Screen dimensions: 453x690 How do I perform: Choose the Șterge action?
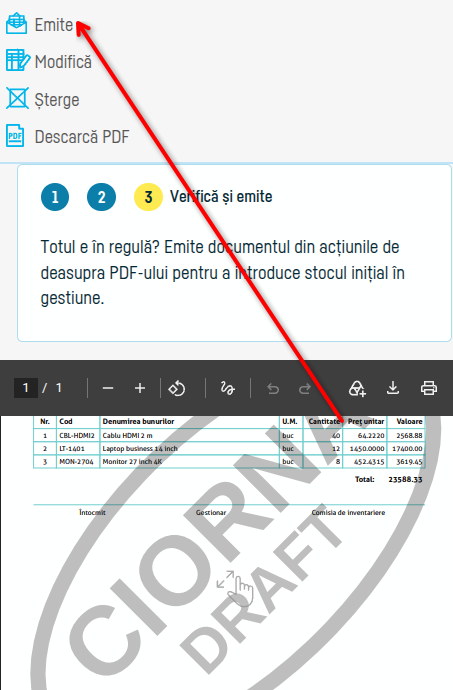[57, 100]
